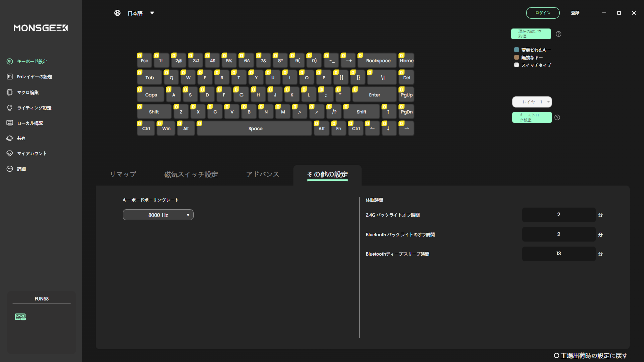Image resolution: width=644 pixels, height=362 pixels.
Task: Open the 8000 Hz polling rate dropdown
Action: tap(158, 215)
